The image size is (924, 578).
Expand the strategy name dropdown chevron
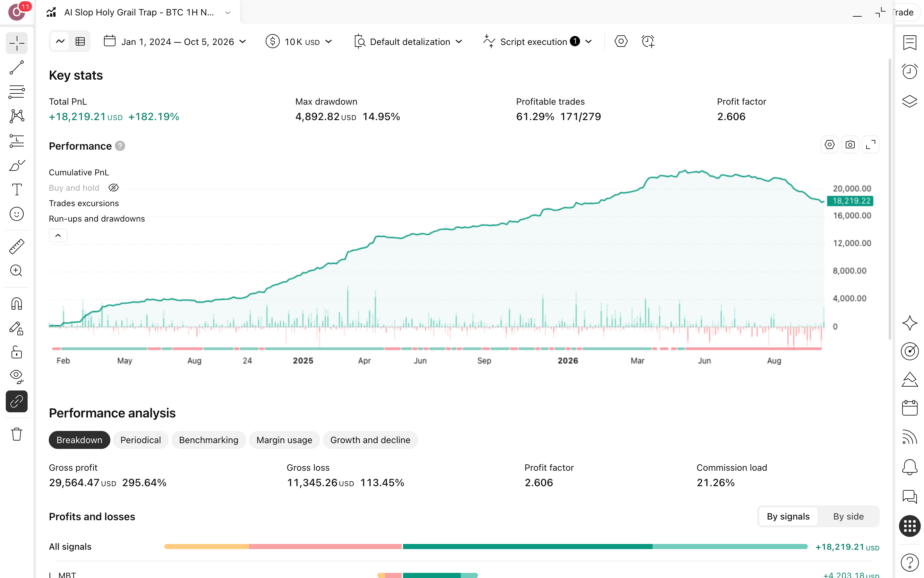[x=228, y=13]
